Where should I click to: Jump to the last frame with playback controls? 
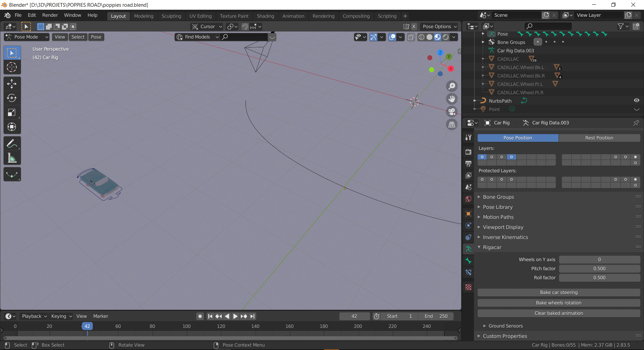(x=253, y=316)
